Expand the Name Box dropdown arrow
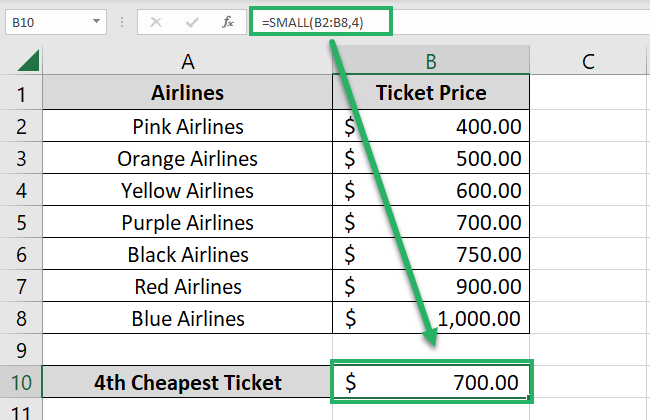This screenshot has height=420, width=650. click(95, 20)
